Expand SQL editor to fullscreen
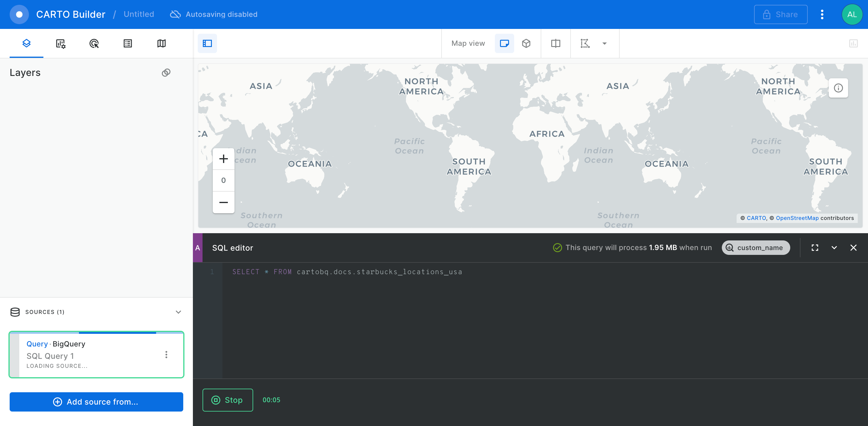The width and height of the screenshot is (868, 426). pos(815,248)
